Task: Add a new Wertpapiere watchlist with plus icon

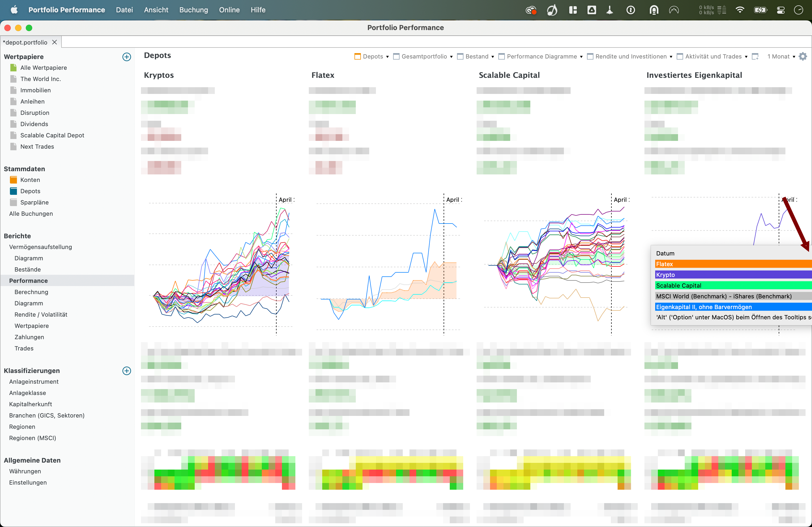Action: click(126, 57)
